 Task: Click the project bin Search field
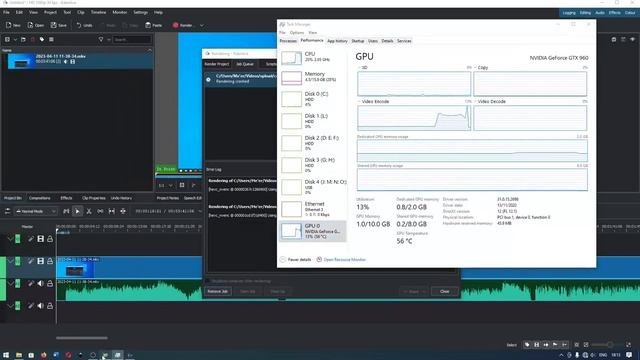(x=132, y=40)
